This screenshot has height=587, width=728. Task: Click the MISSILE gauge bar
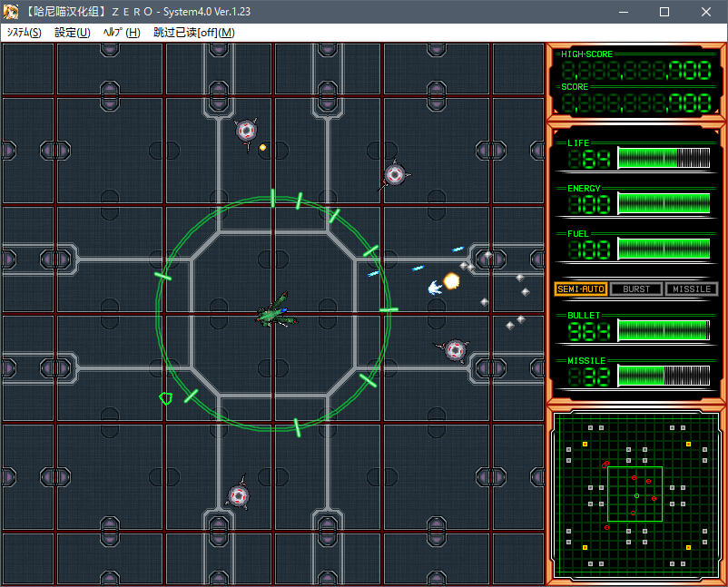pos(664,376)
